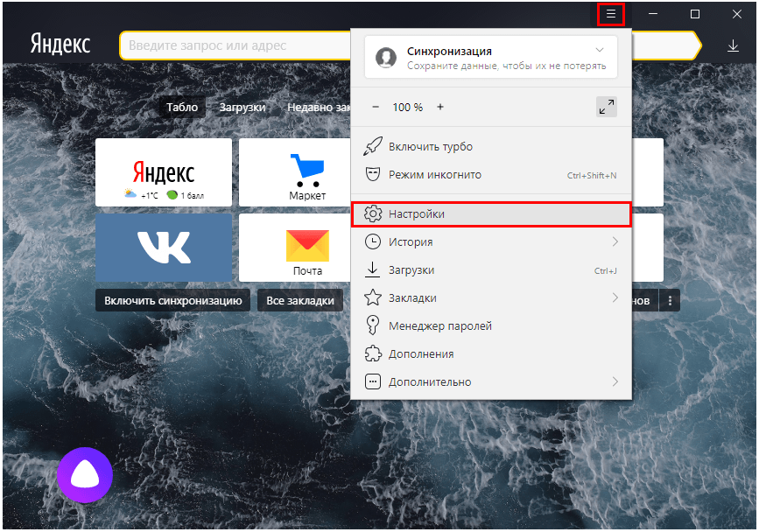Screen dimensions: 759x532
Task: Click the Яндекс logo in header
Action: (60, 44)
